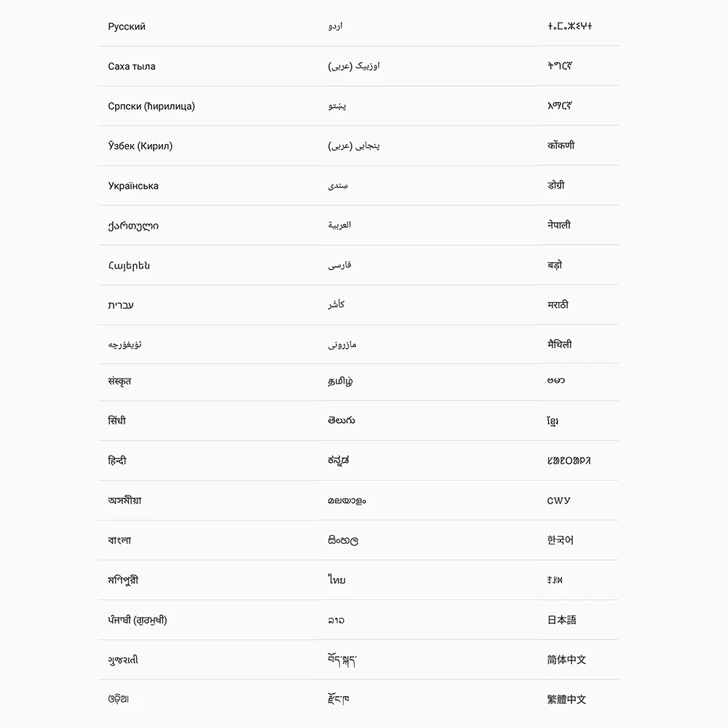Screen dimensions: 728x728
Task: Choose ગુજરાતી language option
Action: (123, 660)
